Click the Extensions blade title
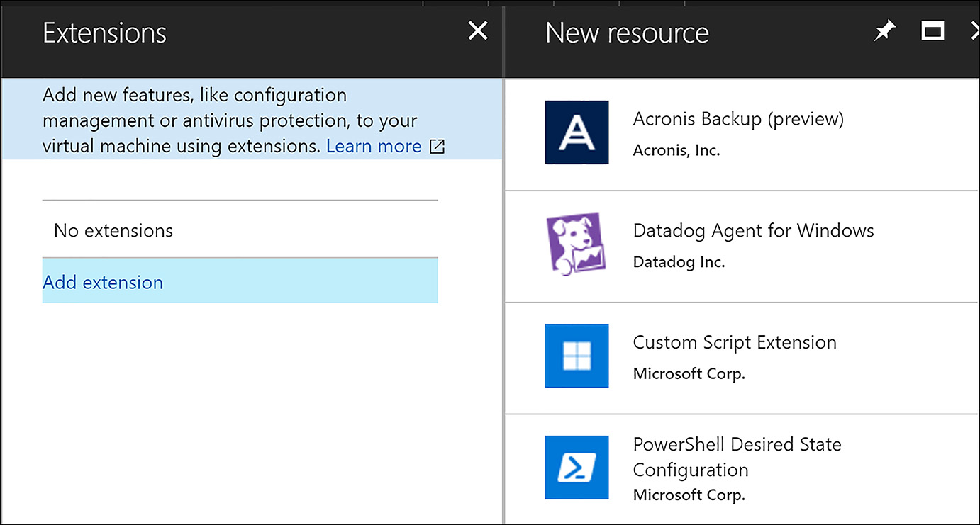 (x=104, y=33)
